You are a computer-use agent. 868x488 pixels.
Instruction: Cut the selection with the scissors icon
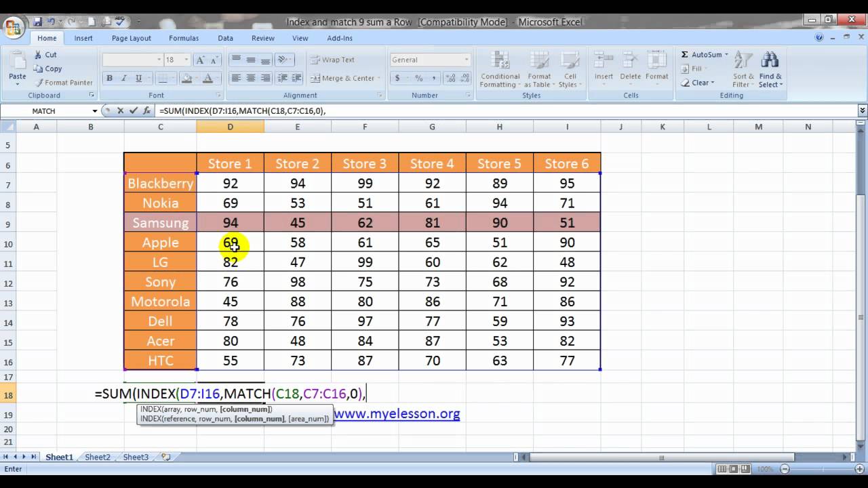(37, 55)
